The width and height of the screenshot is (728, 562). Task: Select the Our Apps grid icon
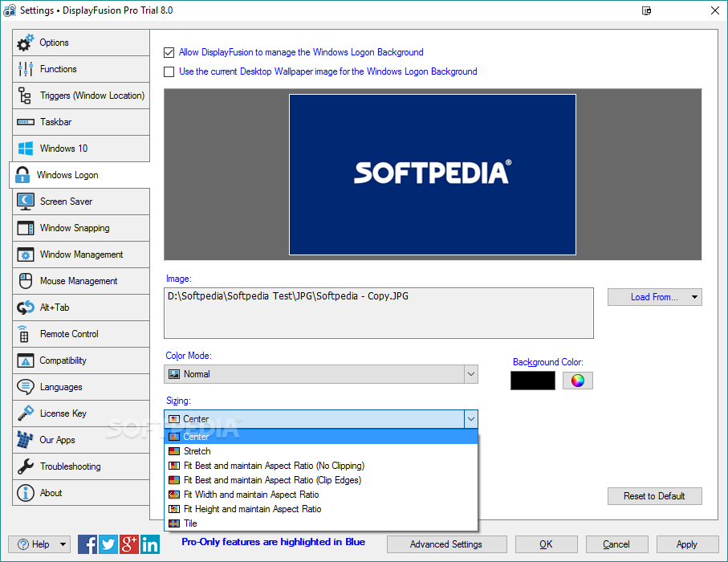click(25, 440)
